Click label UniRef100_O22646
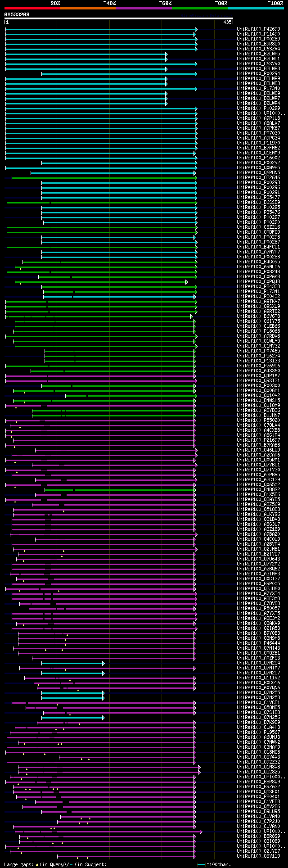 (258, 178)
